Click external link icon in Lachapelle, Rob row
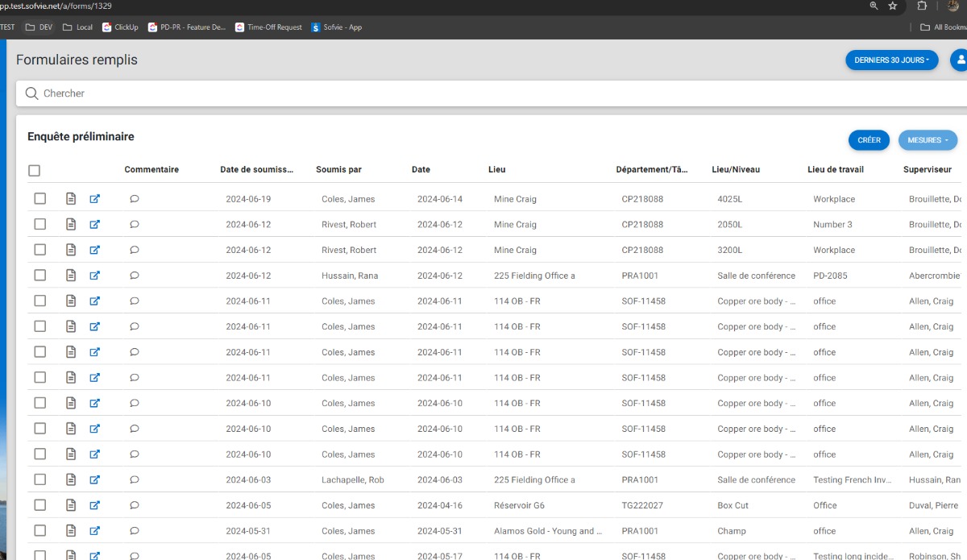 click(94, 480)
